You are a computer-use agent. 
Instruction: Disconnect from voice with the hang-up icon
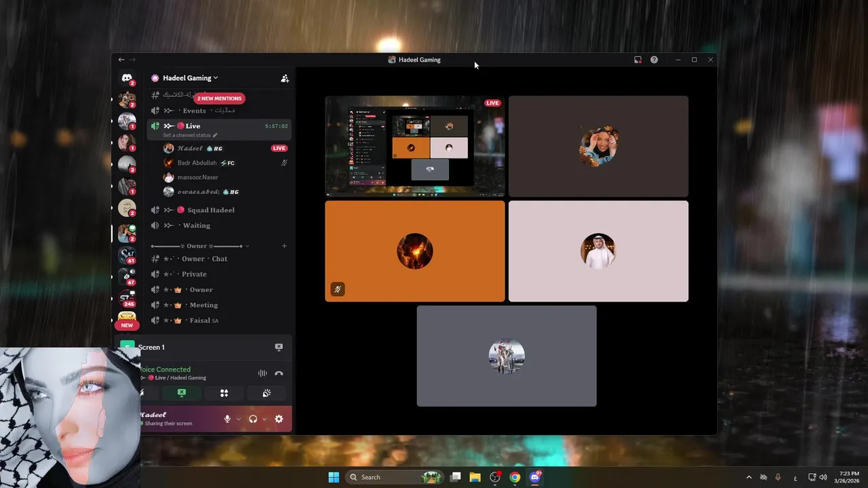click(279, 373)
